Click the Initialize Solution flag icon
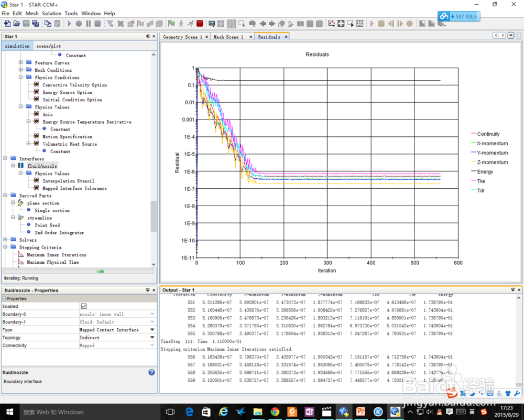The height and width of the screenshot is (420, 524). tap(171, 24)
